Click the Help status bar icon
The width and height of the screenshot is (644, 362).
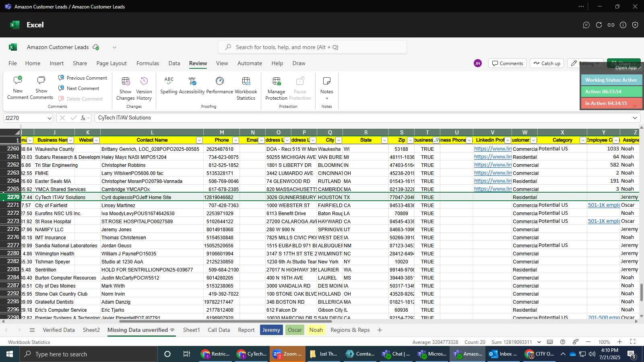point(563,342)
